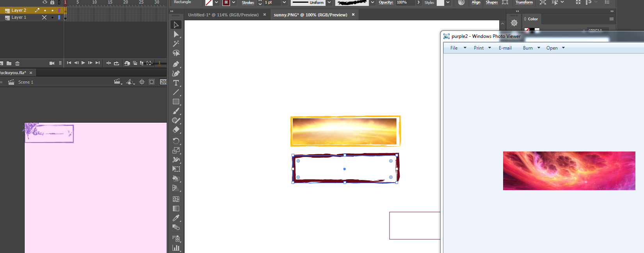
Task: Toggle visibility of Layer 1
Action: click(x=44, y=18)
